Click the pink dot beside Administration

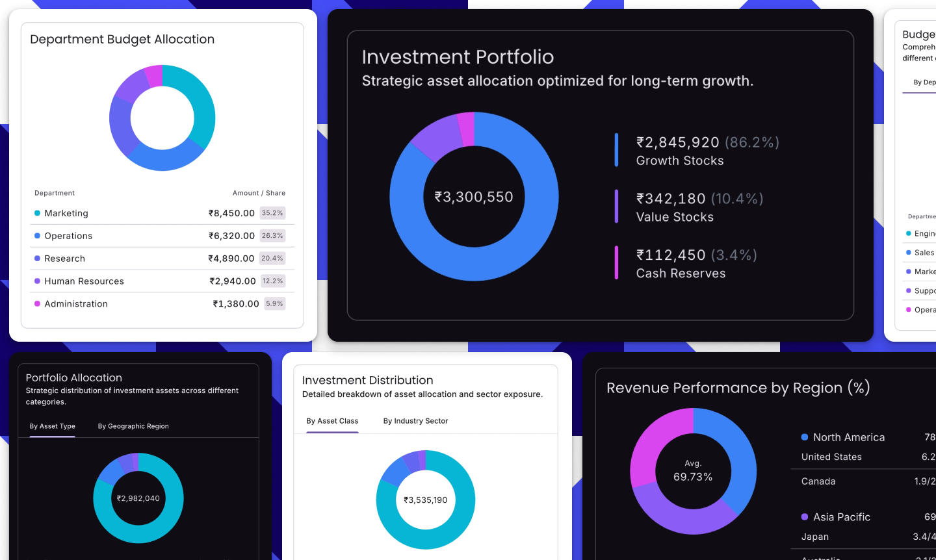click(37, 304)
